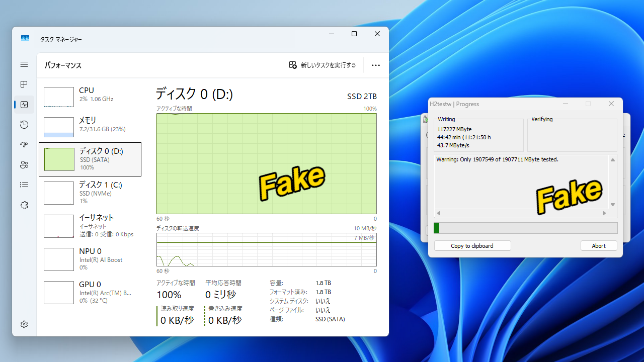Click the disk transfer rate graph

point(266,249)
